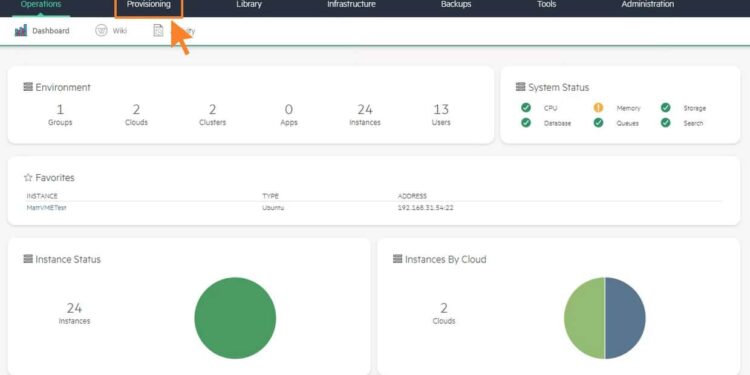Viewport: 750px width, 375px height.
Task: Open the 2 Clouds environment count
Action: tap(136, 115)
